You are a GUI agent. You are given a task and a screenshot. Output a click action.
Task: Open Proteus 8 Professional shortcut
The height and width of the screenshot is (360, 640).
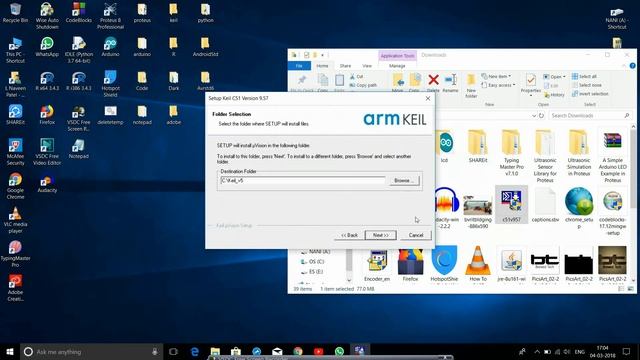(110, 16)
